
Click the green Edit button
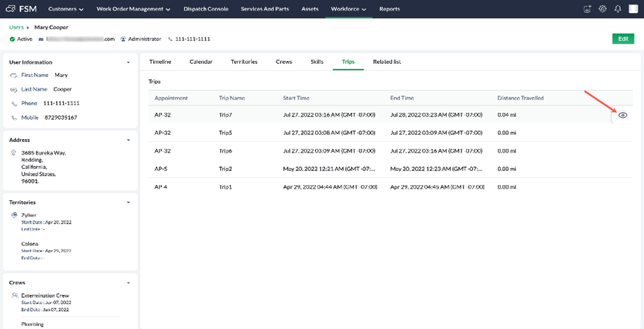point(622,39)
